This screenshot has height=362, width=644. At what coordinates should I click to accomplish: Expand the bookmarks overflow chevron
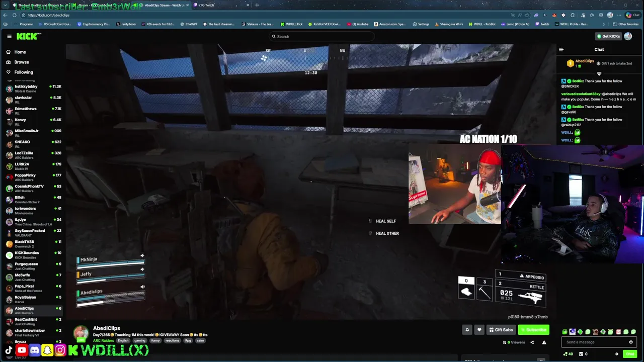click(603, 24)
